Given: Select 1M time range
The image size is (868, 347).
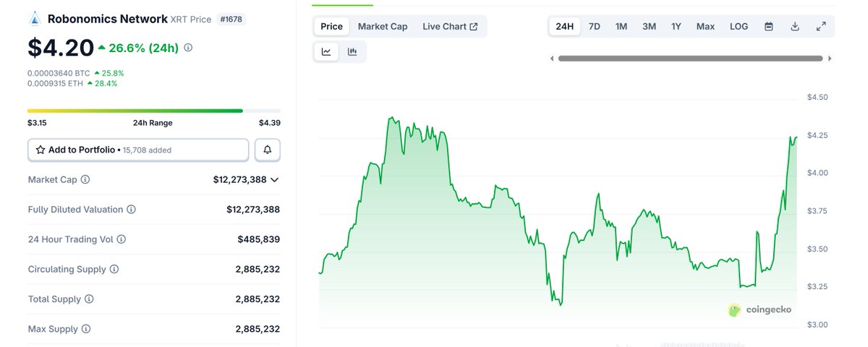Looking at the screenshot, I should click(x=621, y=26).
